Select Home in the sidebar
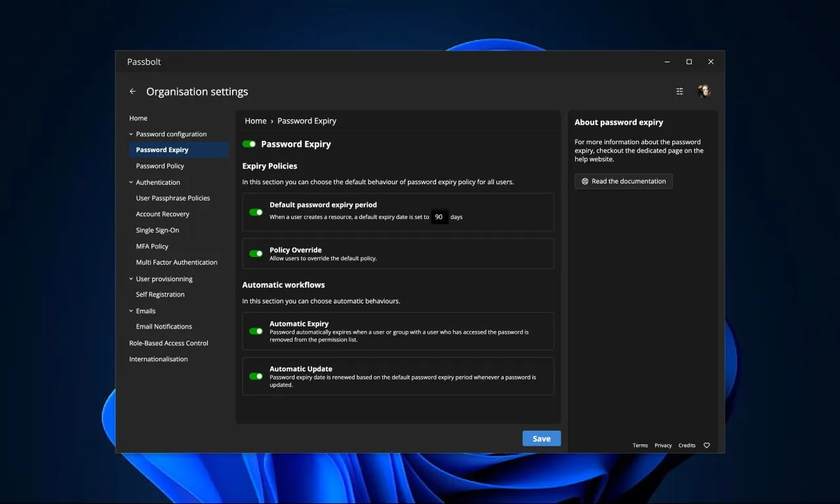 click(138, 119)
